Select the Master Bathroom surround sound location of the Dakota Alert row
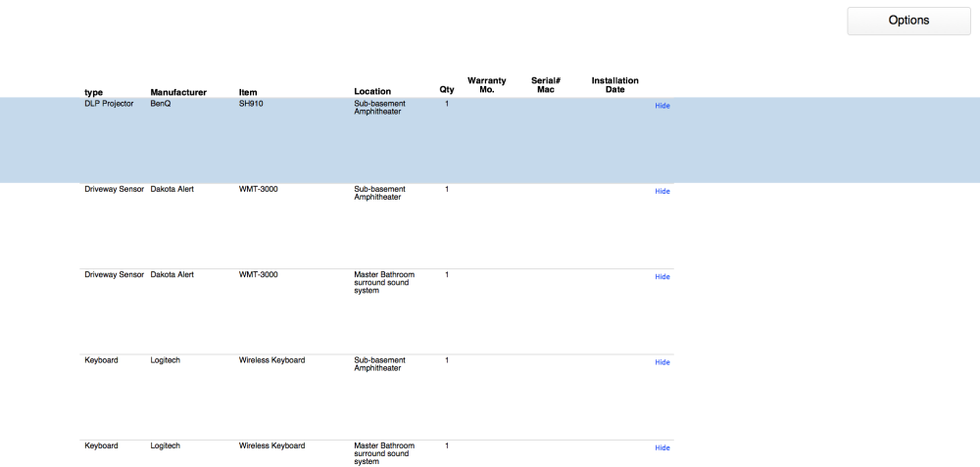 pos(384,283)
